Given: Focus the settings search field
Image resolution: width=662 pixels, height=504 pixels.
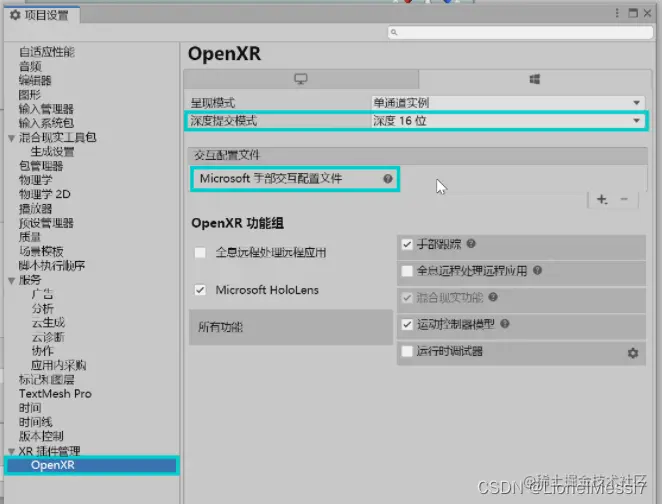Looking at the screenshot, I should click(520, 32).
